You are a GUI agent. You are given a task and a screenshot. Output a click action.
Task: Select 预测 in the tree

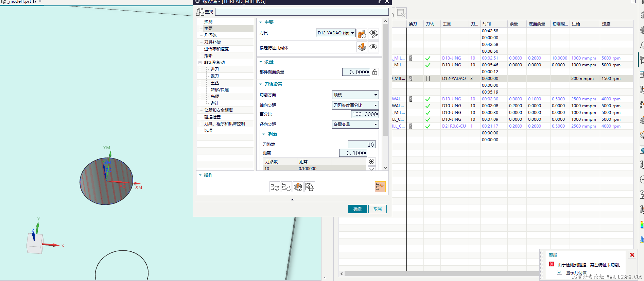pos(208,22)
